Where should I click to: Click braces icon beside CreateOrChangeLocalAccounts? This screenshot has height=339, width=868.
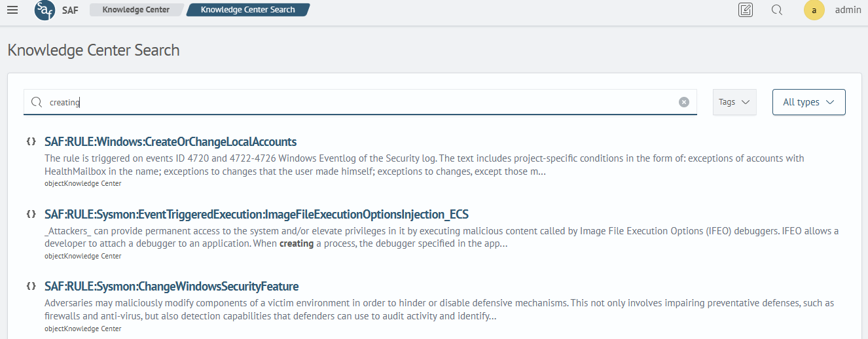tap(31, 141)
